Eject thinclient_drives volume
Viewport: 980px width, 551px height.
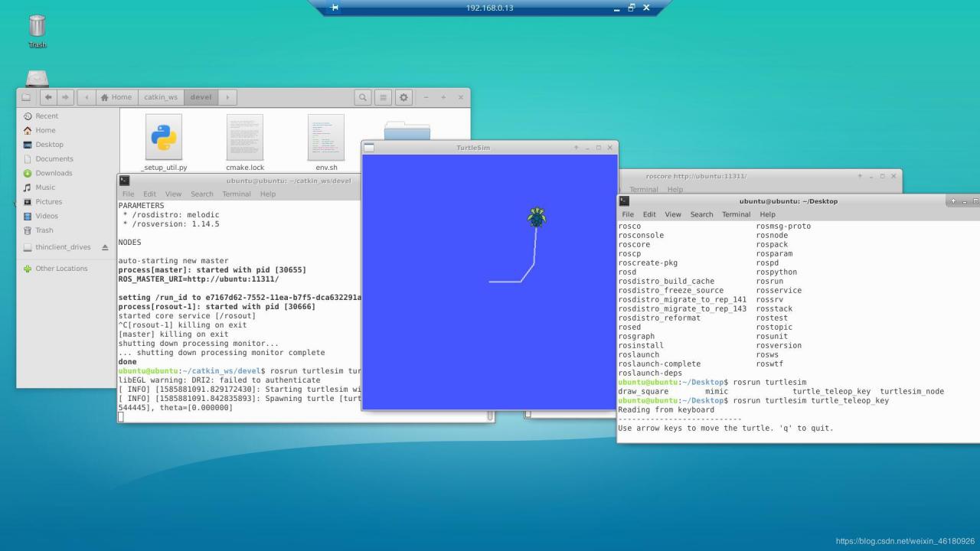click(106, 247)
